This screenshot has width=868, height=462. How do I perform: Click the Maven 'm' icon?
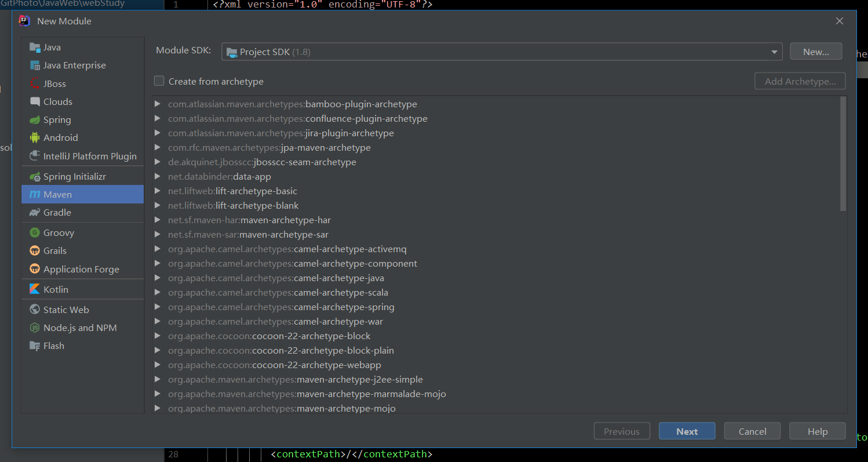[x=35, y=195]
